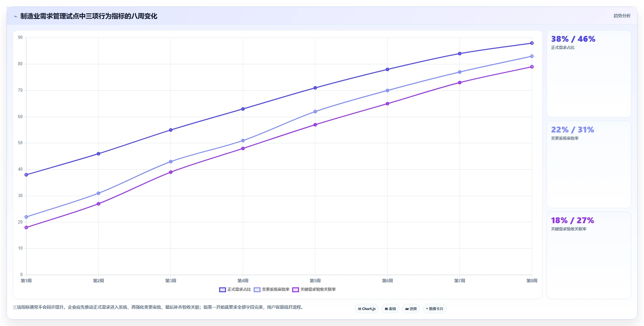Select 变更系统审批率 data point at 第2周
Screen dimensions: 644x326
click(x=98, y=193)
